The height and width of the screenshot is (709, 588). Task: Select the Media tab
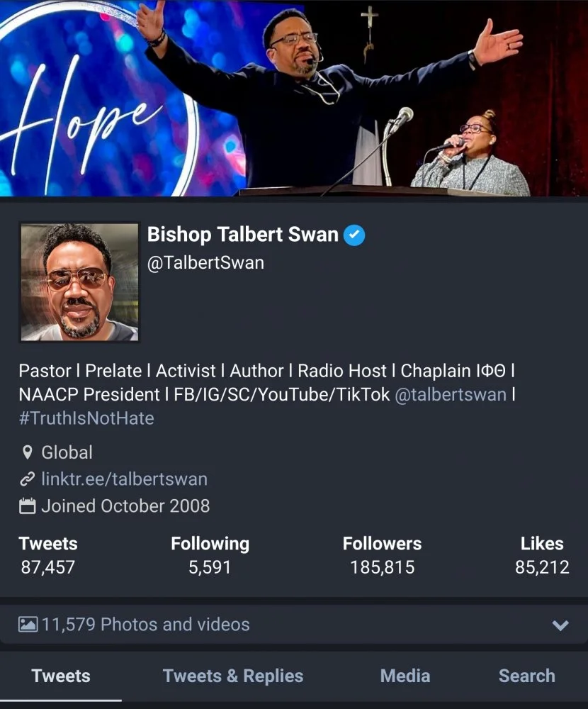405,676
